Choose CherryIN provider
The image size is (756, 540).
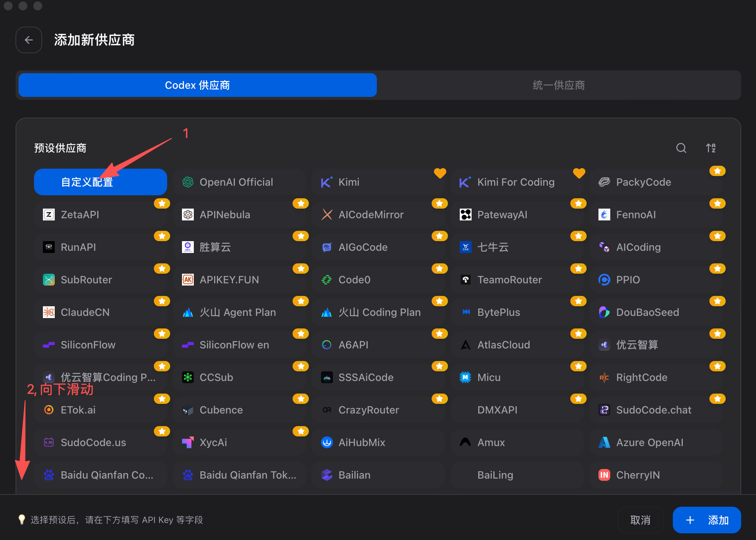(x=656, y=475)
